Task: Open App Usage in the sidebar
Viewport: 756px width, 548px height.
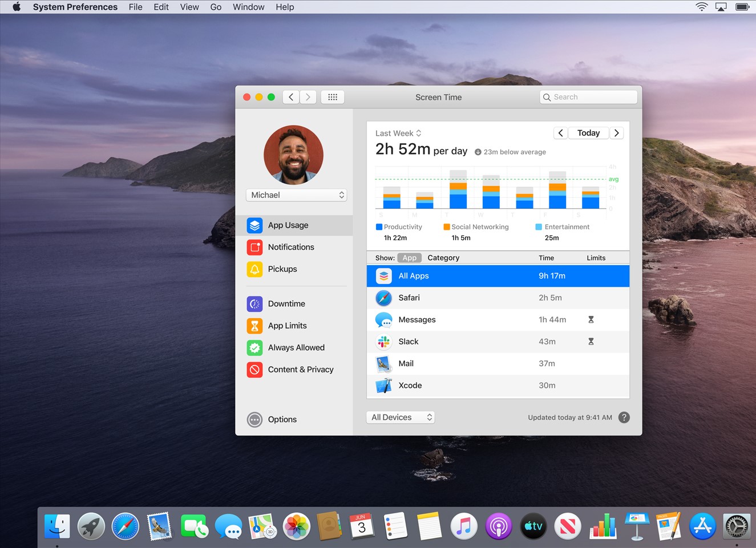Action: pyautogui.click(x=288, y=225)
